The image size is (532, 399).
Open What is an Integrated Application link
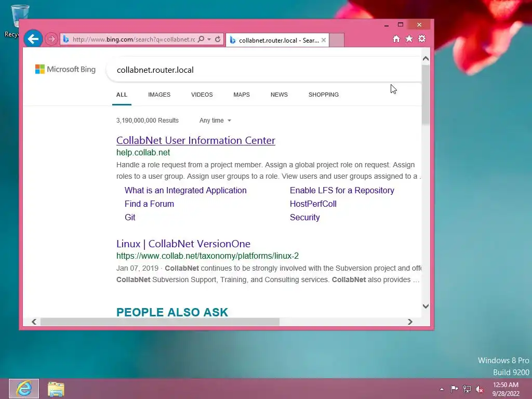coord(185,190)
